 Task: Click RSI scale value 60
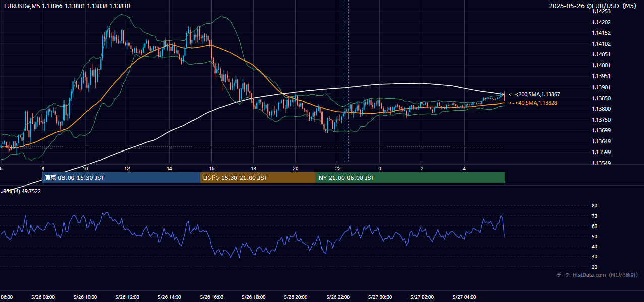tap(594, 226)
